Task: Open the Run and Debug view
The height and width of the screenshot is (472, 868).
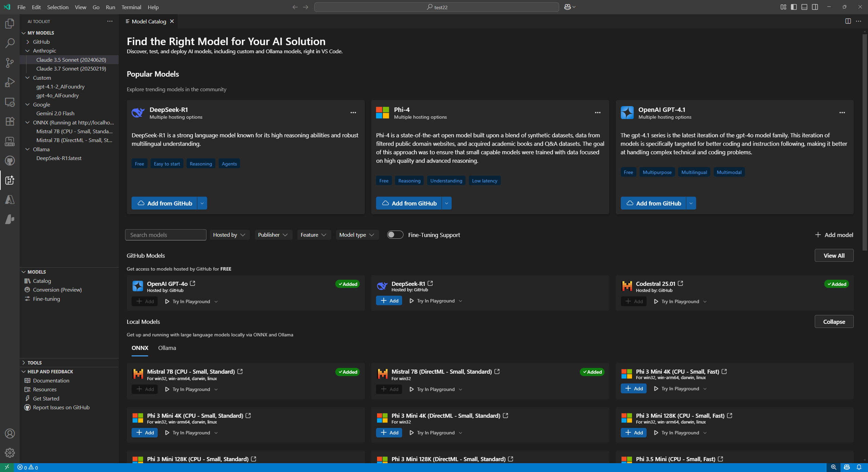Action: pyautogui.click(x=10, y=82)
